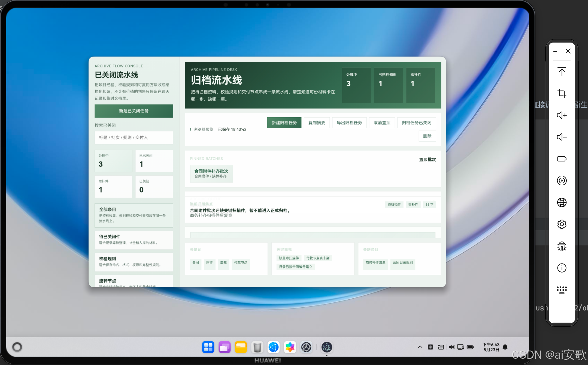The height and width of the screenshot is (365, 588).
Task: Switch input method via the 中 tray icon
Action: point(430,347)
